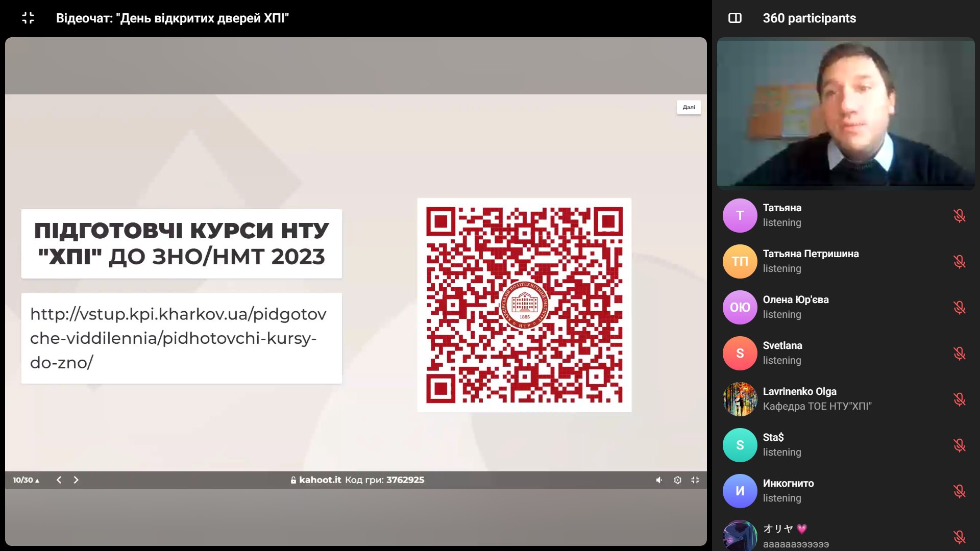Viewport: 980px width, 551px height.
Task: Click the game code 3762925
Action: pyautogui.click(x=405, y=480)
